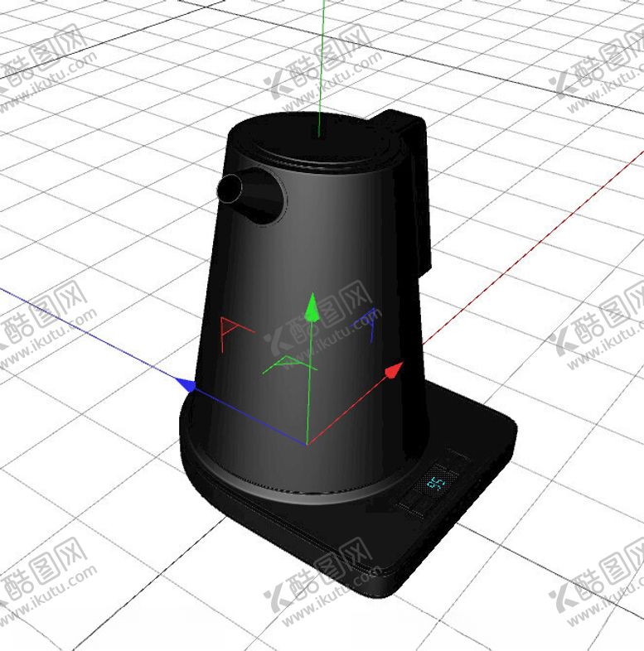
Task: Click the green Y-axis arrow handle
Action: [x=312, y=307]
